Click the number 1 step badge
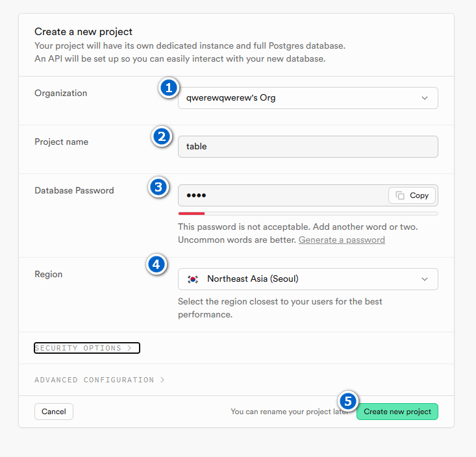The image size is (476, 457). coord(169,88)
